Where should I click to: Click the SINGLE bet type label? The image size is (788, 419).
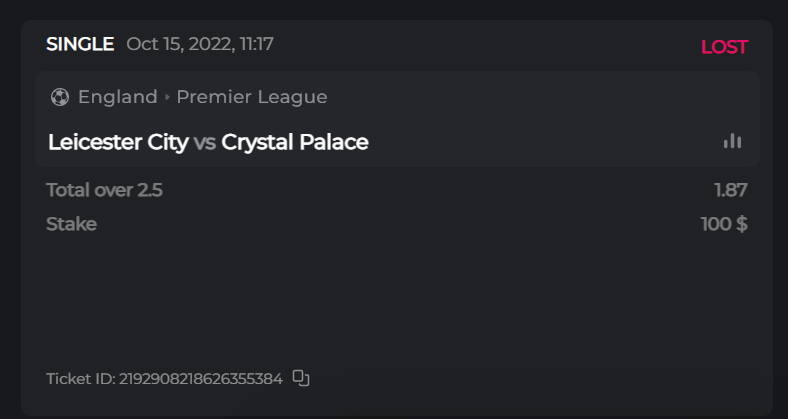pyautogui.click(x=80, y=44)
